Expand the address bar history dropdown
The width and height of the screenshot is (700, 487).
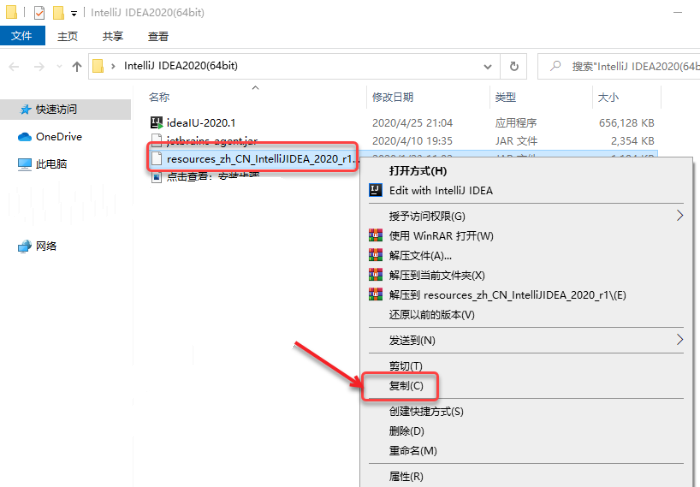[488, 67]
